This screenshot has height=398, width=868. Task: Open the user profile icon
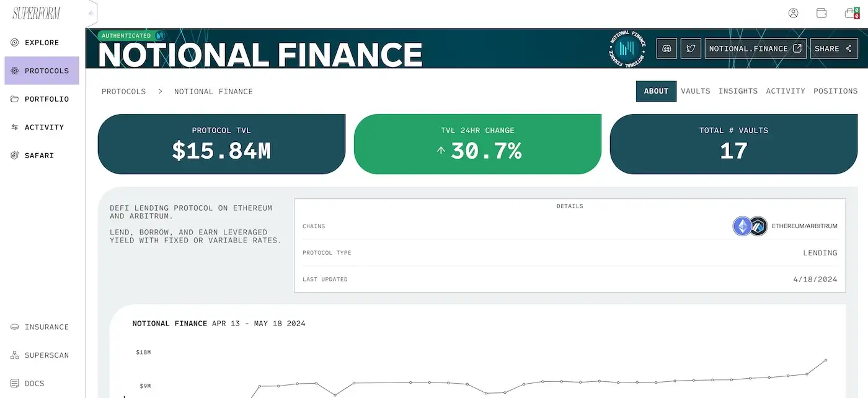pos(793,13)
